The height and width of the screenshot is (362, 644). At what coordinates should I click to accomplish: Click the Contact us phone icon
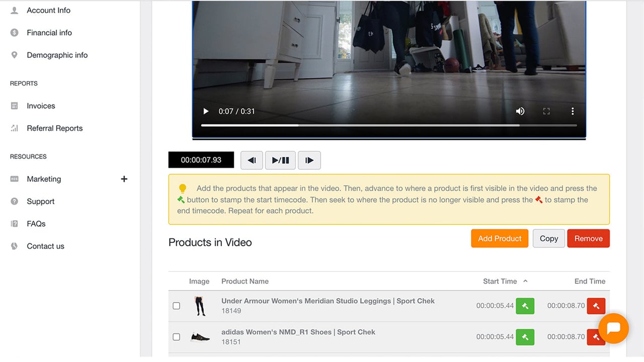tap(15, 246)
